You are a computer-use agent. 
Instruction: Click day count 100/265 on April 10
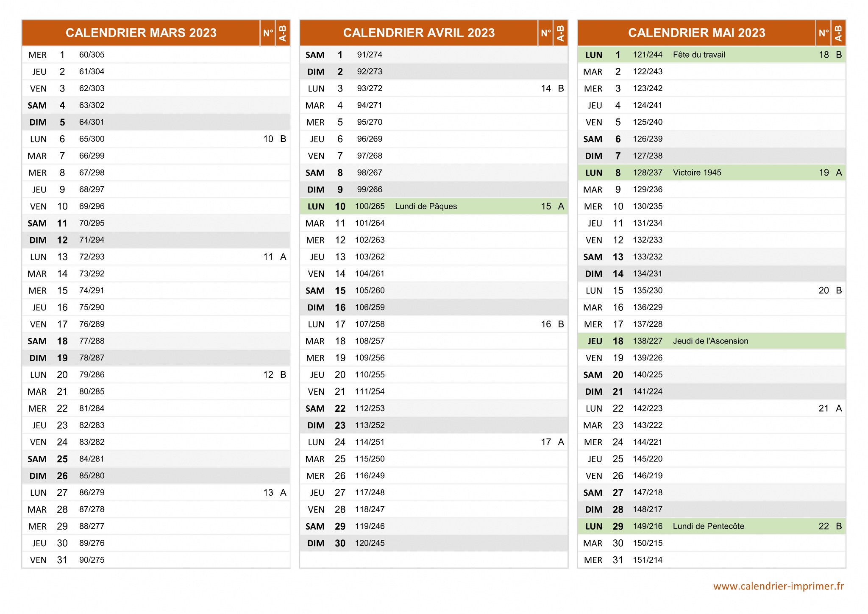point(370,207)
